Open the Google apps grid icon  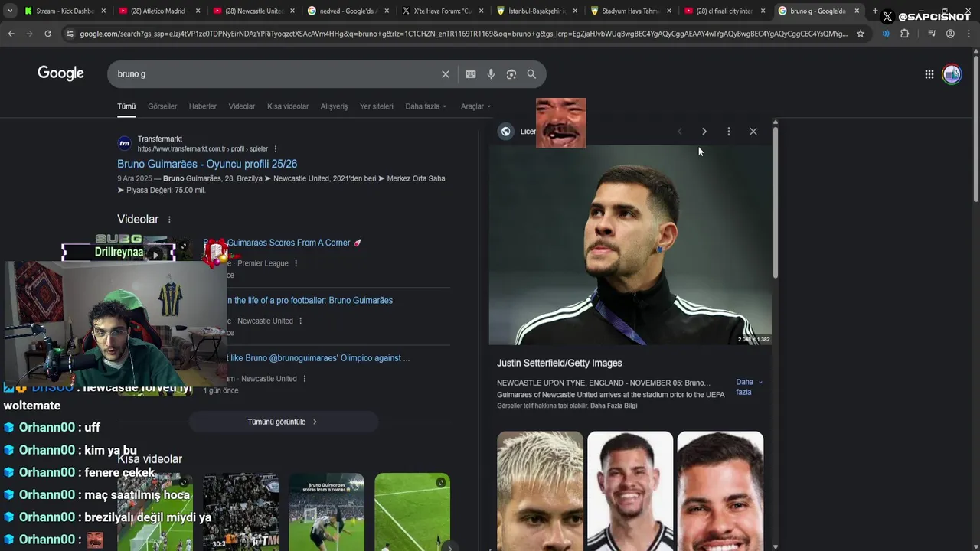click(x=929, y=74)
